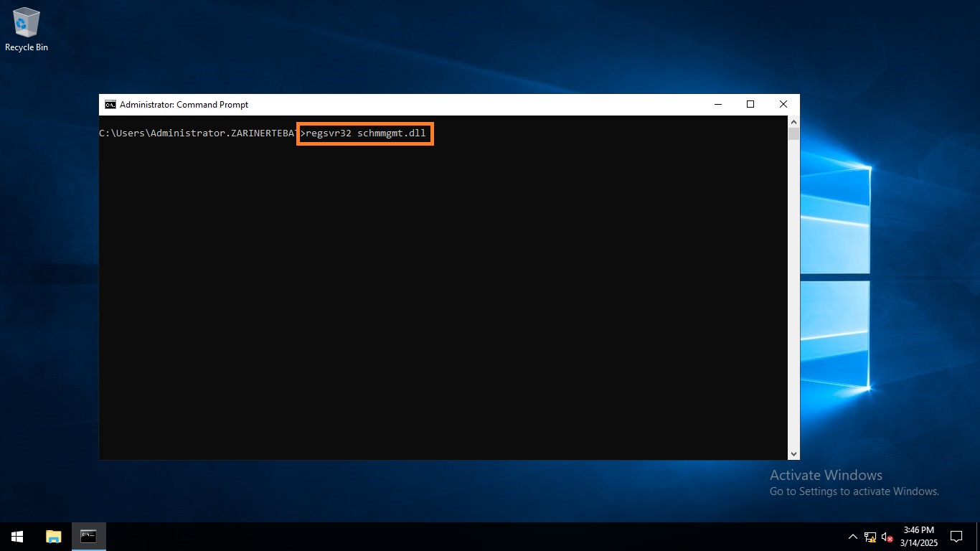Open the network status tray icon
This screenshot has width=980, height=551.
click(870, 537)
